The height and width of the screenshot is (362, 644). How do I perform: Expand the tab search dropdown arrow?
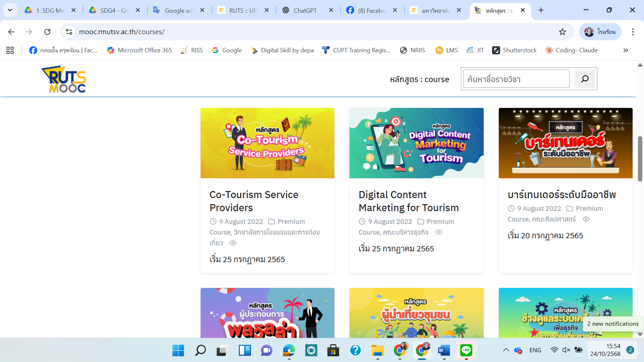10,10
